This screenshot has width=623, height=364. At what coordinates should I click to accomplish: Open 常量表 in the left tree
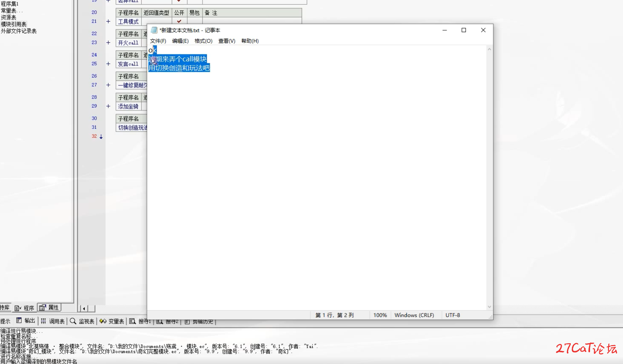click(12, 11)
